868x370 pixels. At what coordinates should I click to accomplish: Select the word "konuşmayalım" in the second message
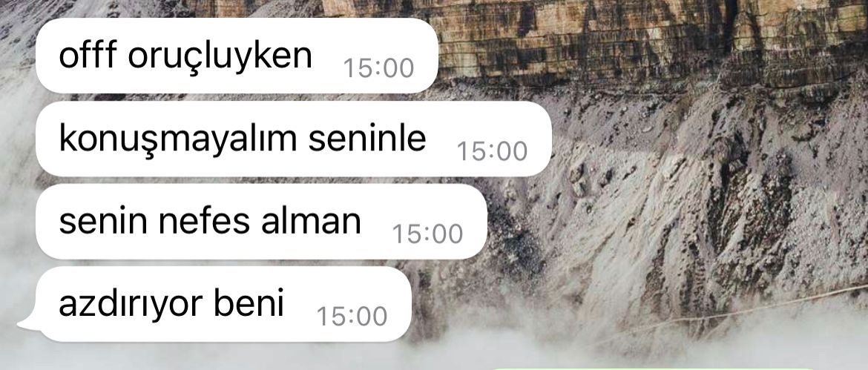click(x=178, y=139)
